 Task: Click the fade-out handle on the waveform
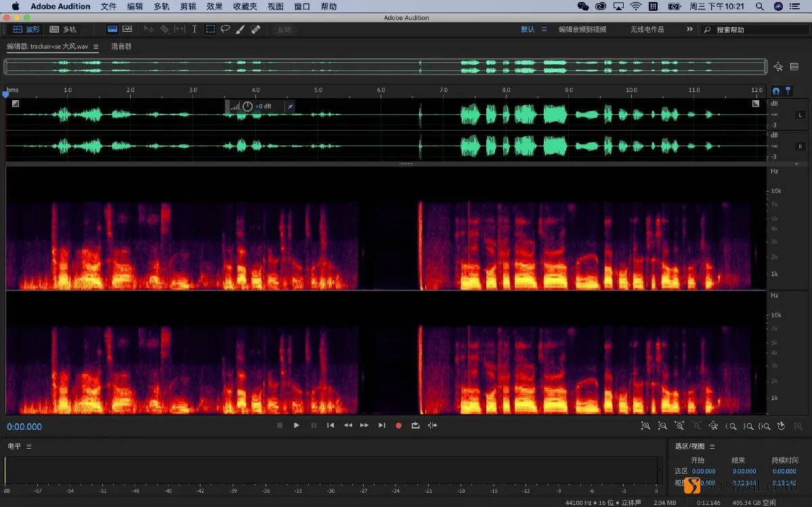[756, 104]
